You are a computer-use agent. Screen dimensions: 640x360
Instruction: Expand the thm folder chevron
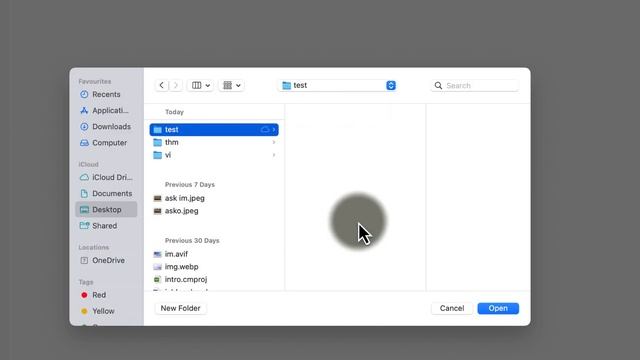tap(274, 142)
